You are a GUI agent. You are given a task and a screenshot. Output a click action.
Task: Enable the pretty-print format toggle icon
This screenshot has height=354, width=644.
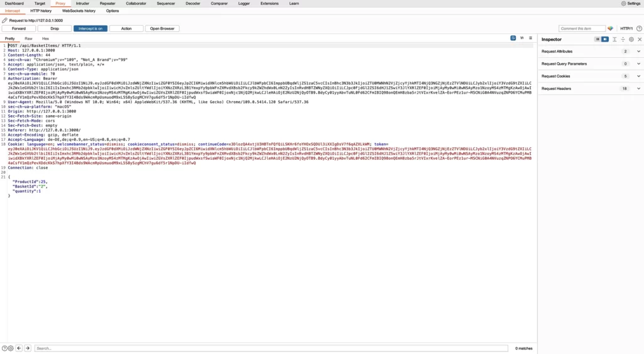click(513, 38)
